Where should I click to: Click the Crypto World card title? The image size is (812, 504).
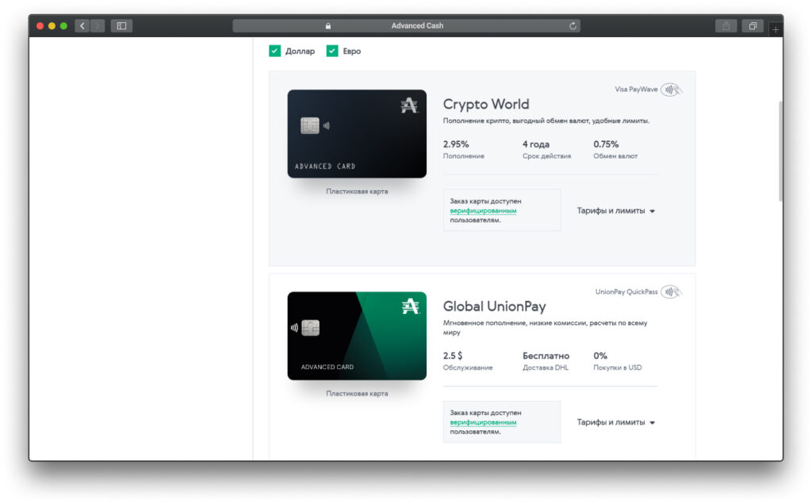click(x=486, y=104)
